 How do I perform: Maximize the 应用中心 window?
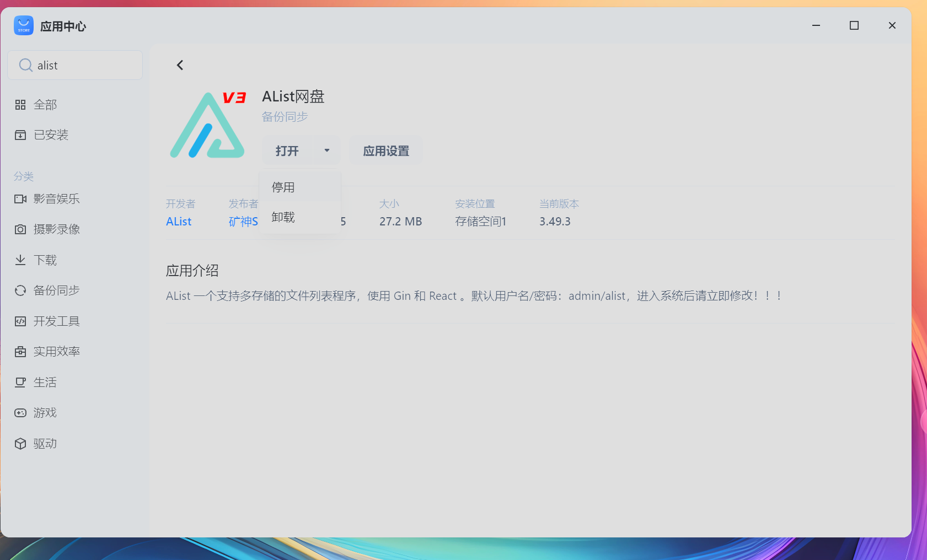[x=854, y=25]
